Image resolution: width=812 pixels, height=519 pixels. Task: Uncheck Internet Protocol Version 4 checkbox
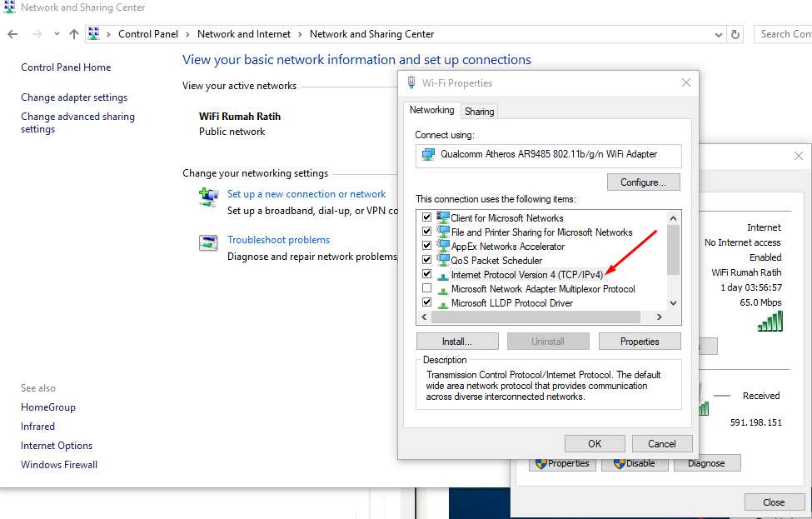pos(426,273)
